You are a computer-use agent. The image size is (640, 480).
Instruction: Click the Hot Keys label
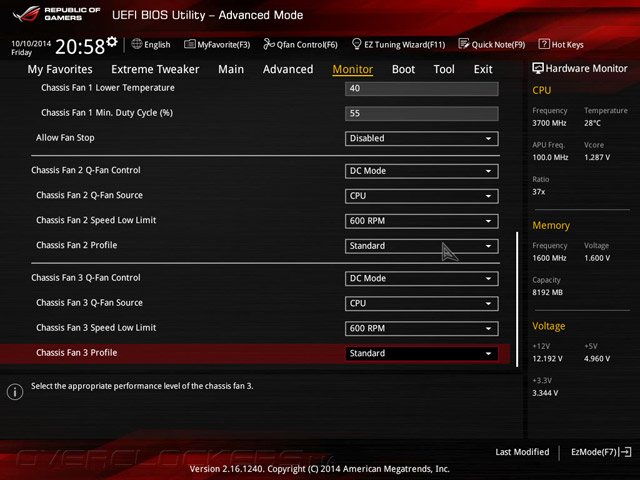(567, 44)
